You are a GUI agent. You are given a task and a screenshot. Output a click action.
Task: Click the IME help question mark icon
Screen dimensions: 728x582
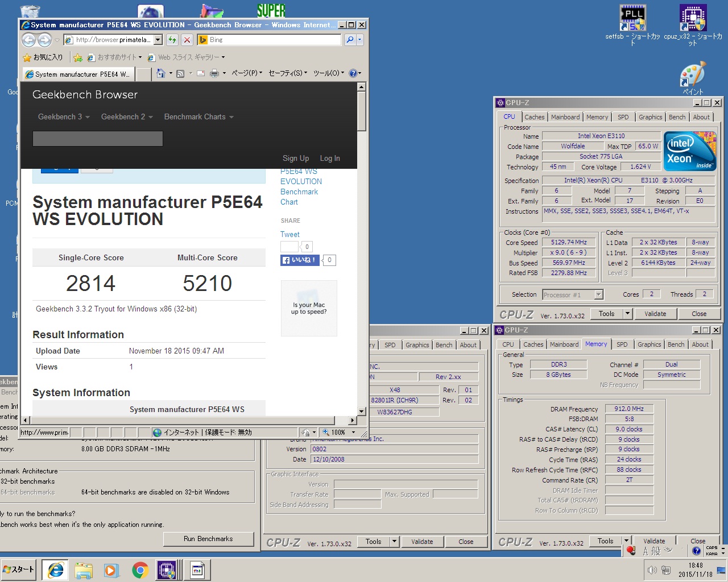[696, 551]
